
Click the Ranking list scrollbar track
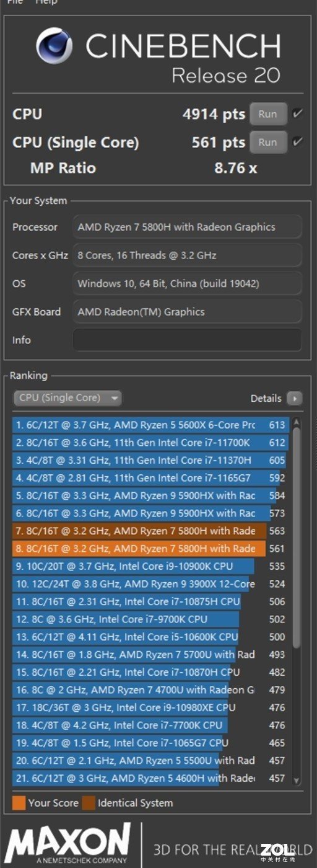(296, 601)
